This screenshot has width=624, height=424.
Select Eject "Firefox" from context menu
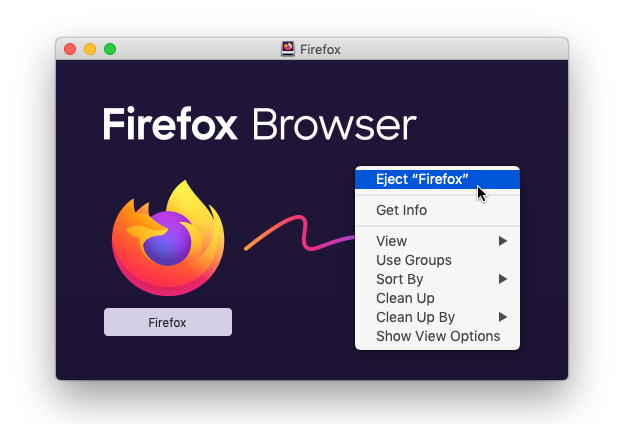pos(422,179)
